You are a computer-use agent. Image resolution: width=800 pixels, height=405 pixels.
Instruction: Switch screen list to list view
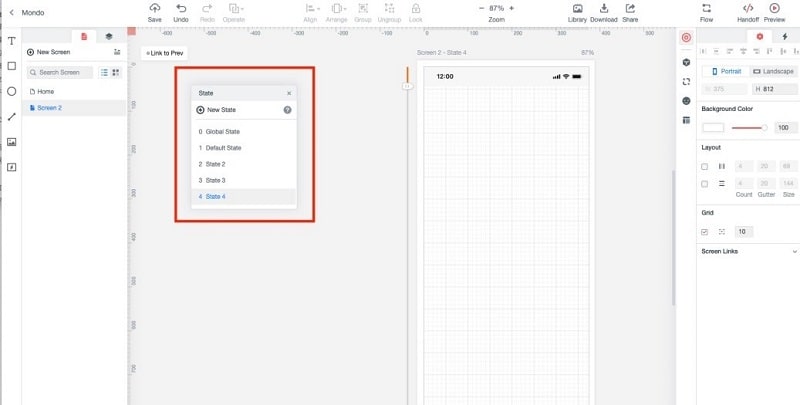point(104,72)
